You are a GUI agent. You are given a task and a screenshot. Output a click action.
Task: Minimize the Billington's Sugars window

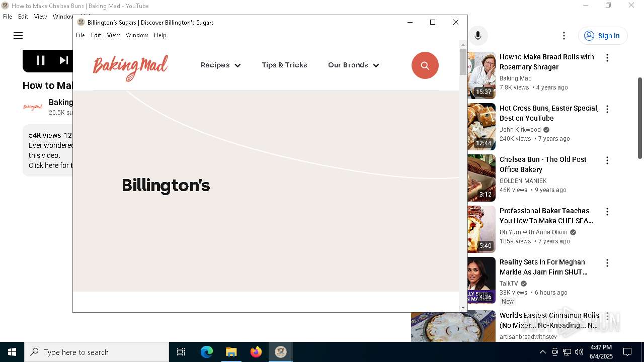click(x=410, y=22)
